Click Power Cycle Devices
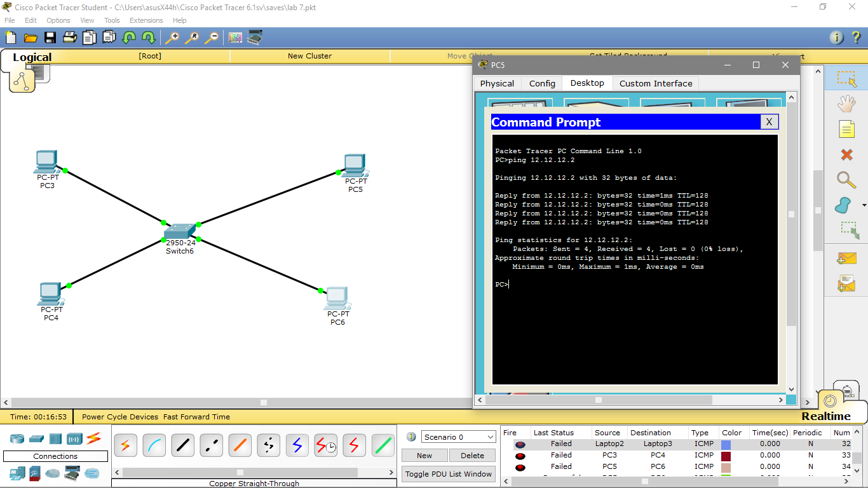 (x=120, y=417)
